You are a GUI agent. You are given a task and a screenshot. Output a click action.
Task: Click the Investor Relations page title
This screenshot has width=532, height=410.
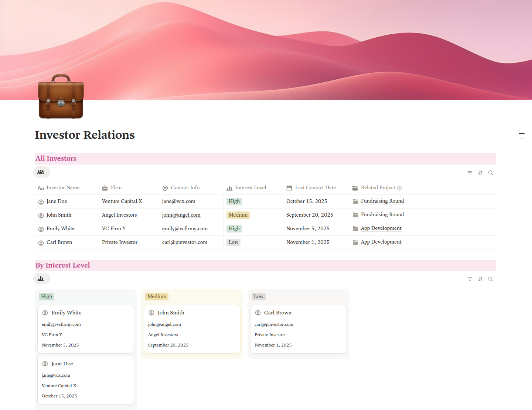[85, 135]
